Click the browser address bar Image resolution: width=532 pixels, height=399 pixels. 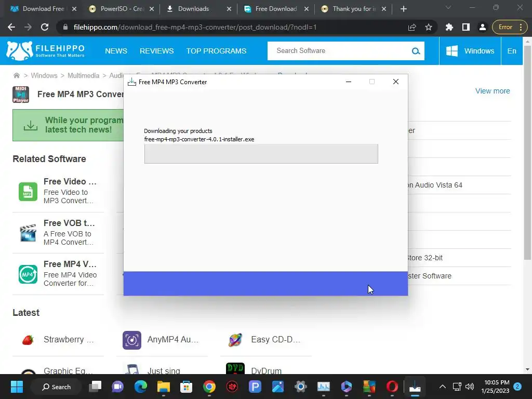pyautogui.click(x=234, y=27)
